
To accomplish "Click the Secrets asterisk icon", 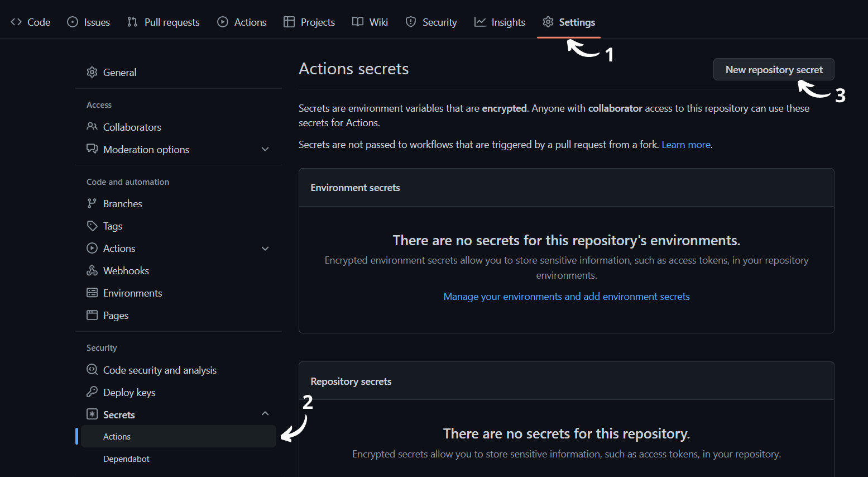I will [x=92, y=414].
